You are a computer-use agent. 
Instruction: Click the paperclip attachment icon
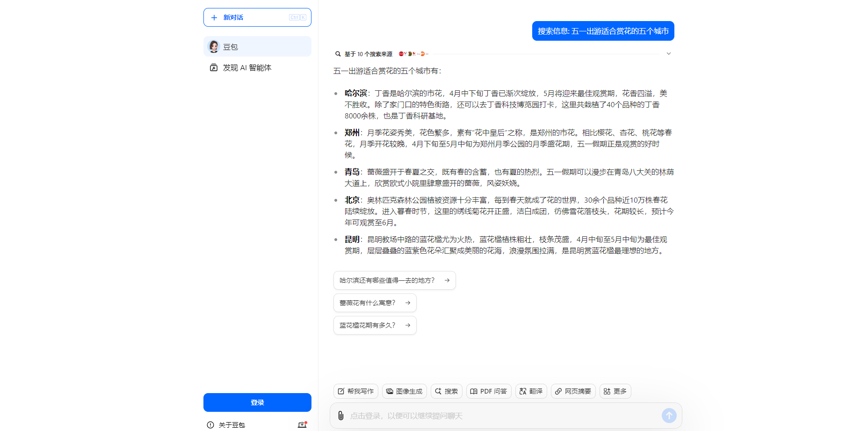[340, 415]
